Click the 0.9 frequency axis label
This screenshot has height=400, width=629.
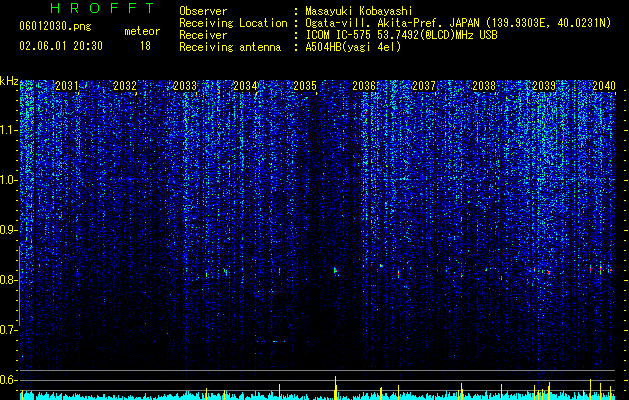[9, 230]
